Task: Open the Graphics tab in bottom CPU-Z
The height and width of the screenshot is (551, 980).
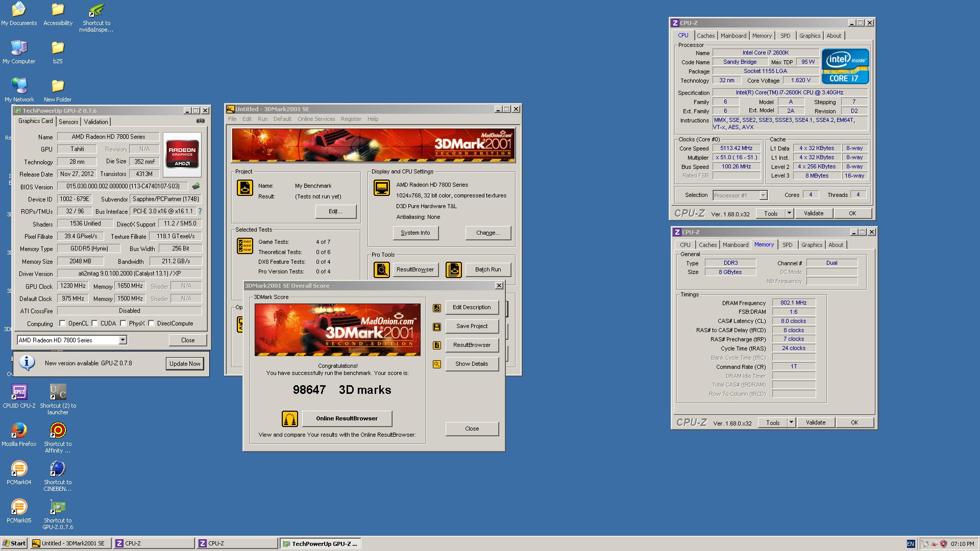Action: (812, 245)
